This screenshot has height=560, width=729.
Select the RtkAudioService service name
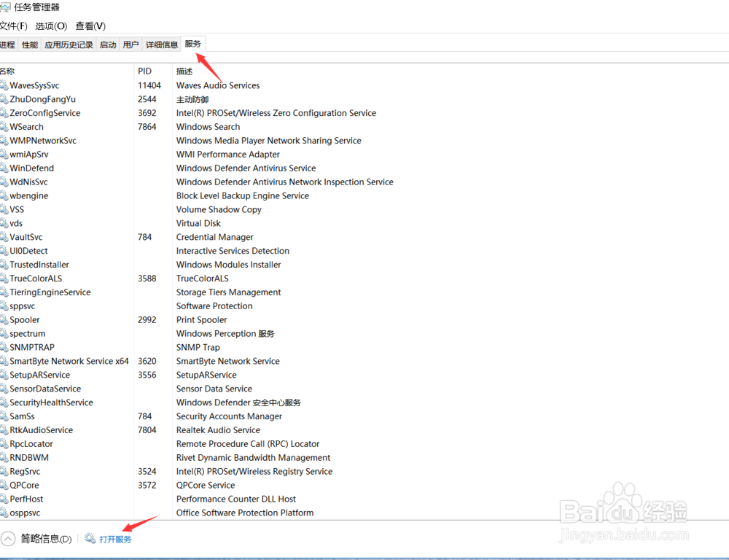(42, 430)
